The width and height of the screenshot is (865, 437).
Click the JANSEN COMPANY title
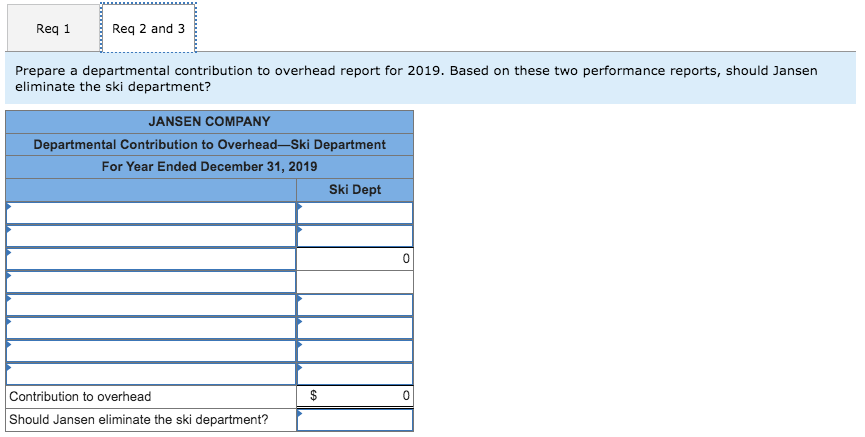pos(209,121)
